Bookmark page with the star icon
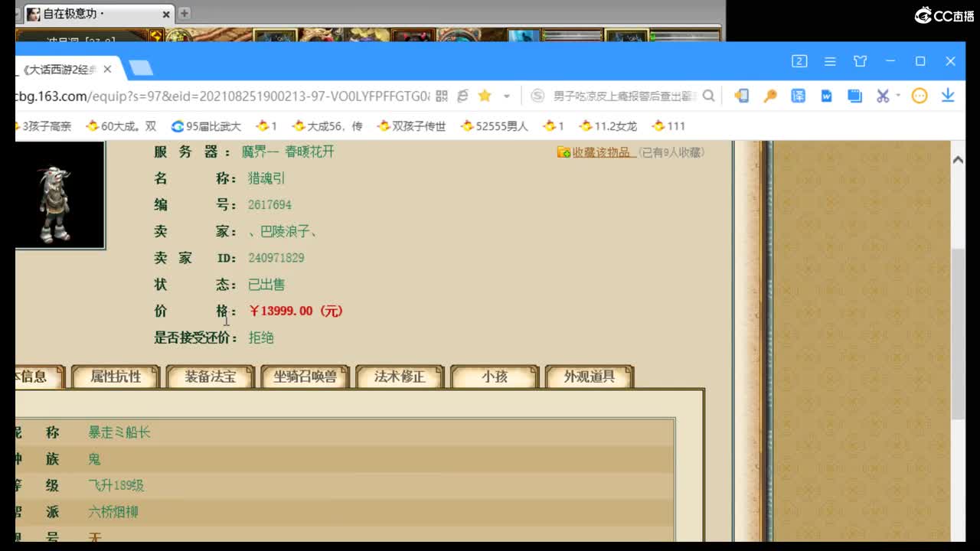This screenshot has height=551, width=980. (x=485, y=96)
